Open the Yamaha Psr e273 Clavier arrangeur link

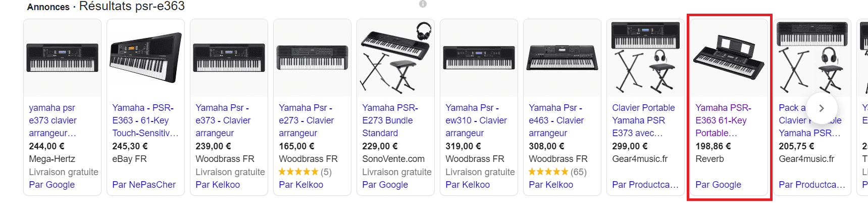pos(306,120)
